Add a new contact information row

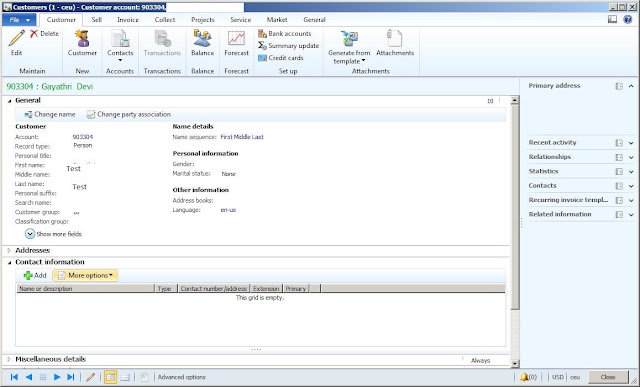pos(35,276)
